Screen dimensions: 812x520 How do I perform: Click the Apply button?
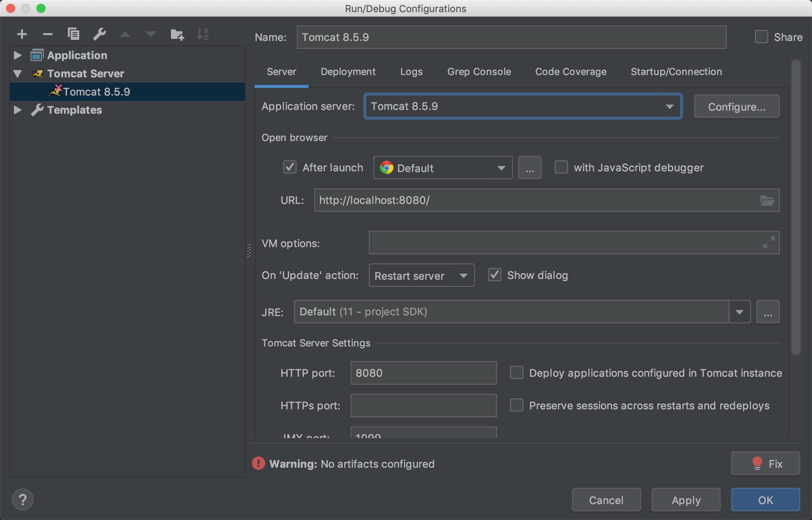coord(686,500)
